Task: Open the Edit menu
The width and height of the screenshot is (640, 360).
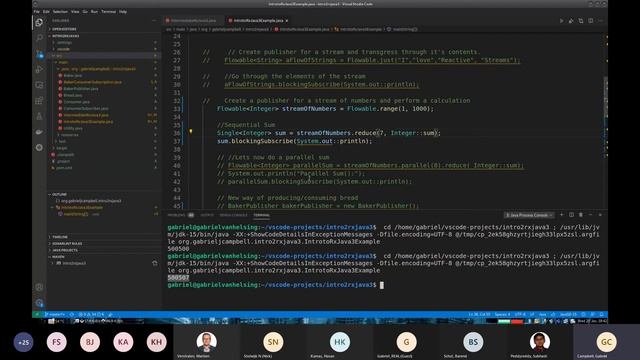Action: [x=46, y=12]
